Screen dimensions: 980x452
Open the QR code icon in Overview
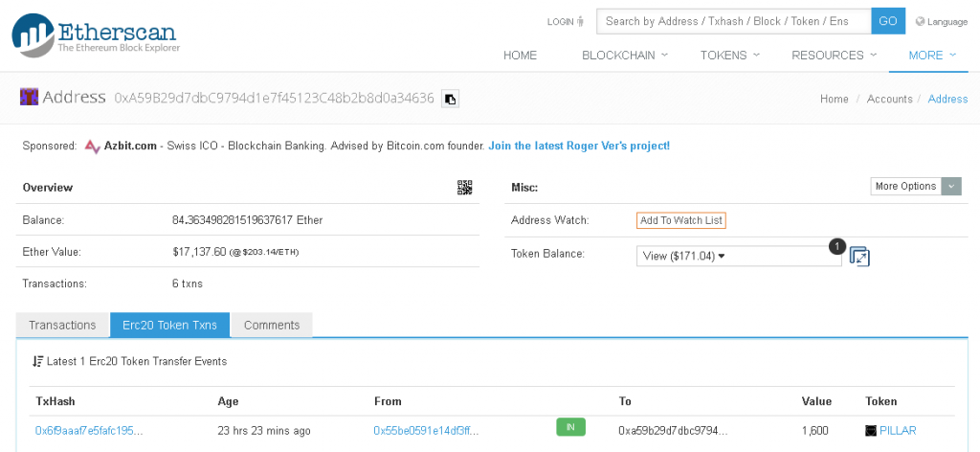click(x=464, y=187)
